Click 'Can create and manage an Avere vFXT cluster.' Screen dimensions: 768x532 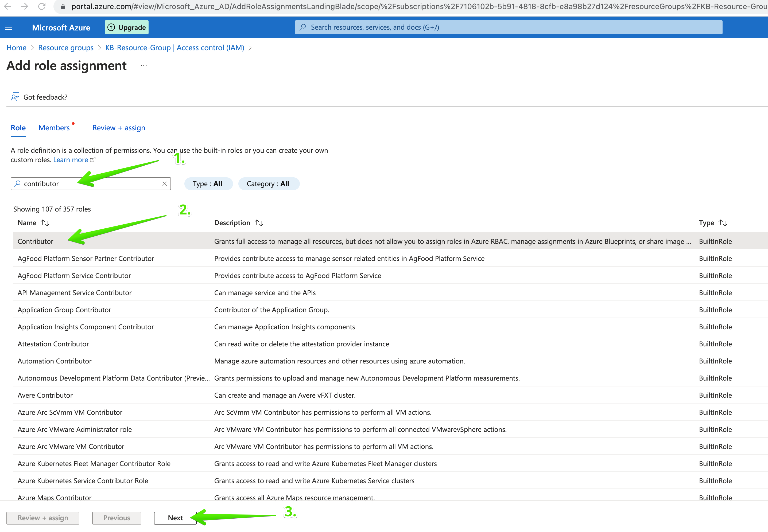285,395
